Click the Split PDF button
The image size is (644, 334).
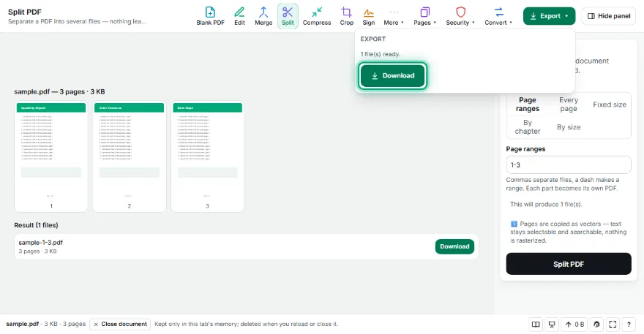tap(569, 264)
